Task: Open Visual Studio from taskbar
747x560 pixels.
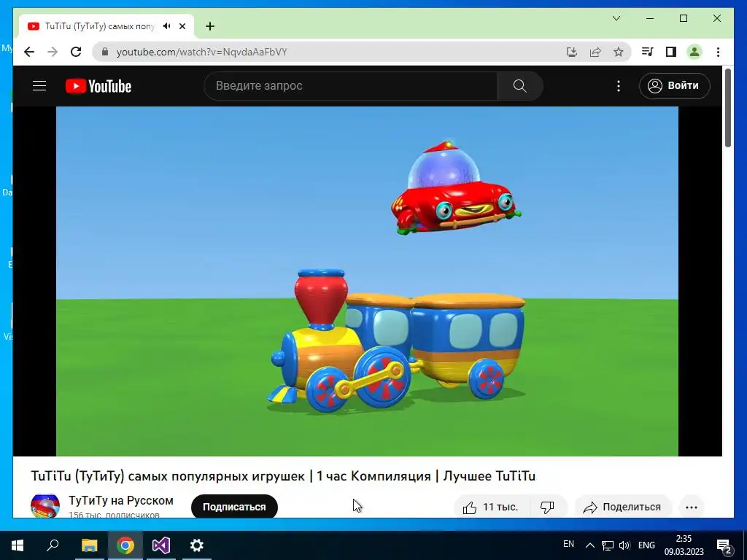Action: coord(161,545)
